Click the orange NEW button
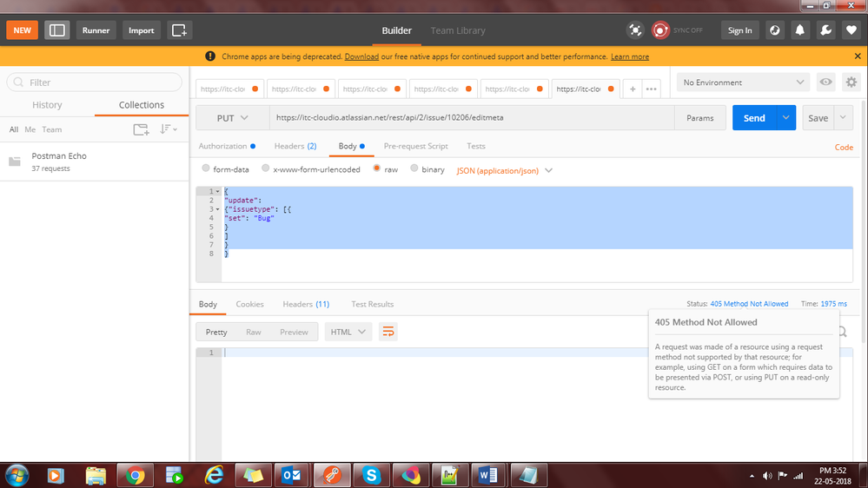Viewport: 868px width, 488px height. click(22, 30)
